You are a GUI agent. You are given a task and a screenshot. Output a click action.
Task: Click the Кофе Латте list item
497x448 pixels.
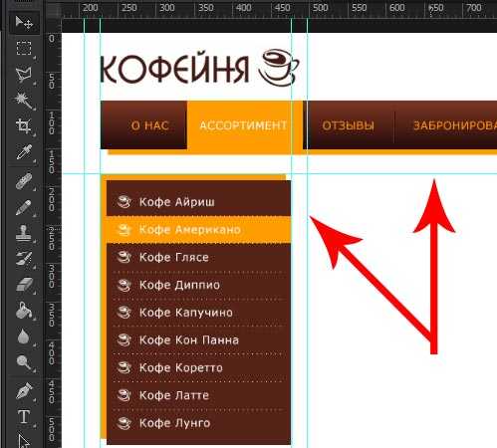[x=198, y=395]
